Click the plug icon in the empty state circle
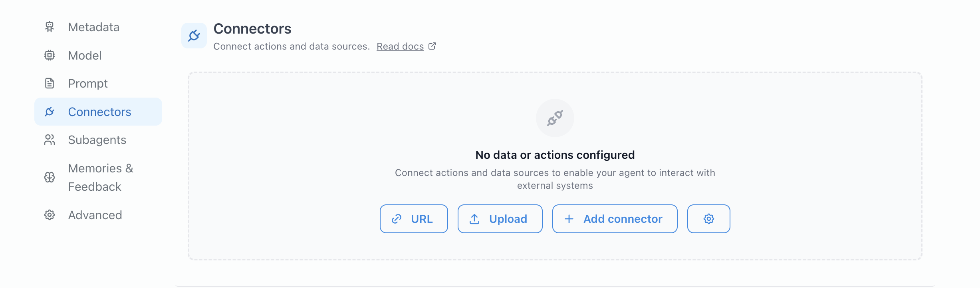The height and width of the screenshot is (288, 980). (x=555, y=118)
